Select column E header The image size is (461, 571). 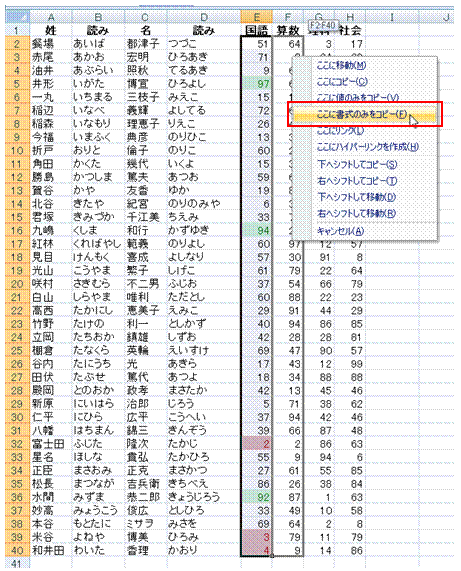(x=256, y=17)
